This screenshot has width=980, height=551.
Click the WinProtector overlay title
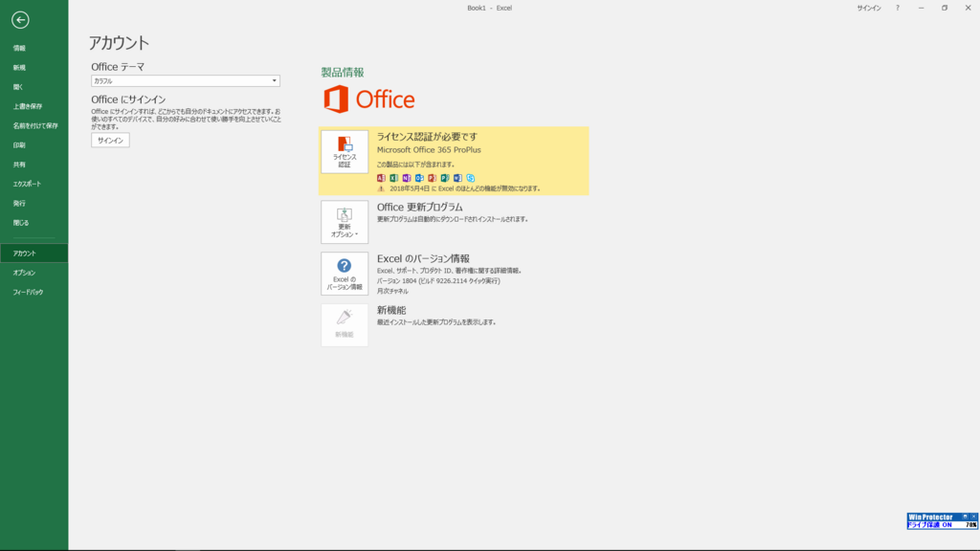930,517
